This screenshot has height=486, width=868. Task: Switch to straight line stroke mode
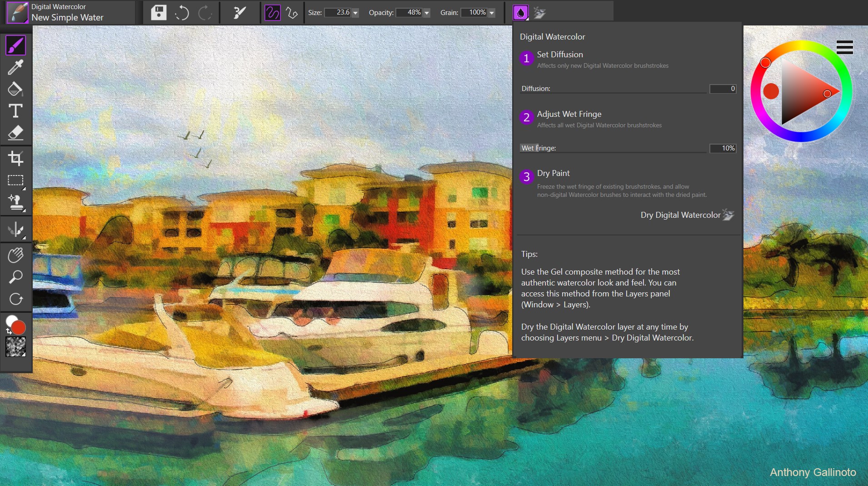tap(292, 13)
